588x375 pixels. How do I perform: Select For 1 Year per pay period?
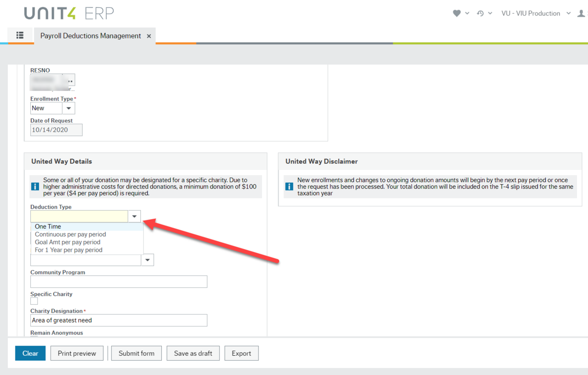point(68,250)
